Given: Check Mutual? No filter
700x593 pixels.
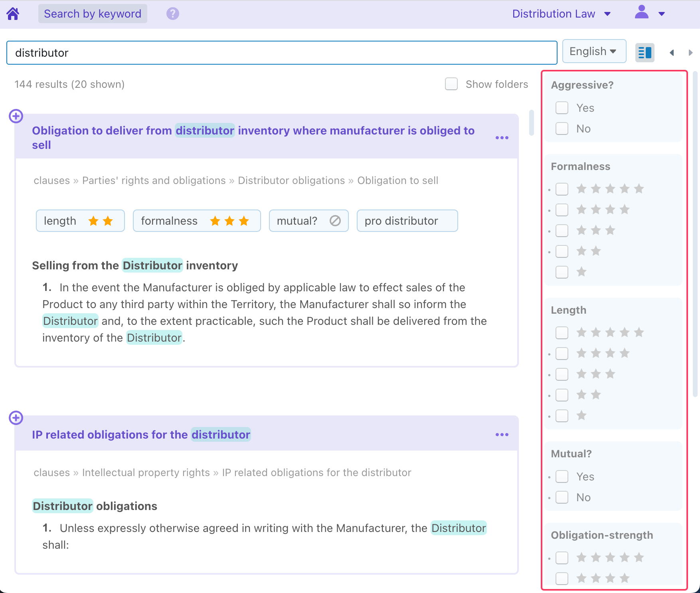Looking at the screenshot, I should 562,497.
